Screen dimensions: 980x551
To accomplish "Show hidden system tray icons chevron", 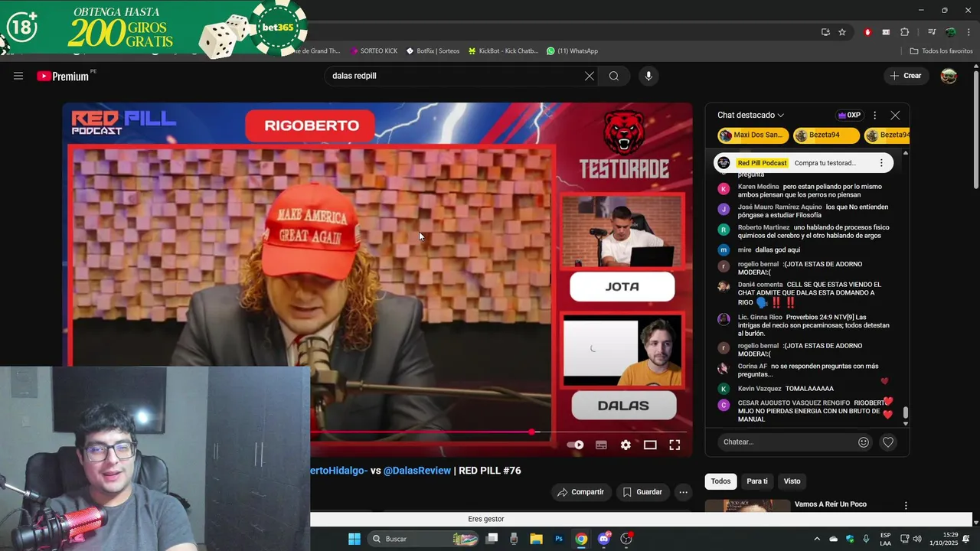I will tap(817, 539).
